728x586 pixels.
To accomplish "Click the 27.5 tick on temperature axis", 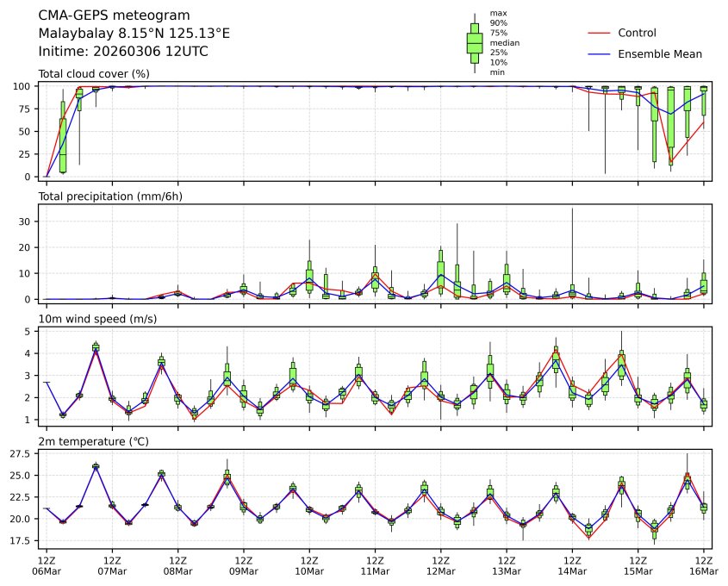I will (x=22, y=452).
